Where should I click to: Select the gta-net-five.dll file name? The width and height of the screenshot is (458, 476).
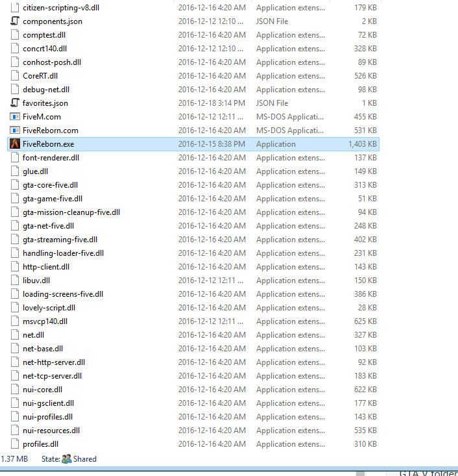coord(48,226)
